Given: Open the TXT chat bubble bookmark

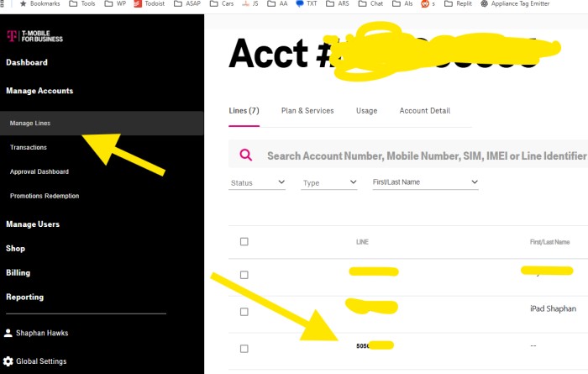Looking at the screenshot, I should coord(300,3).
